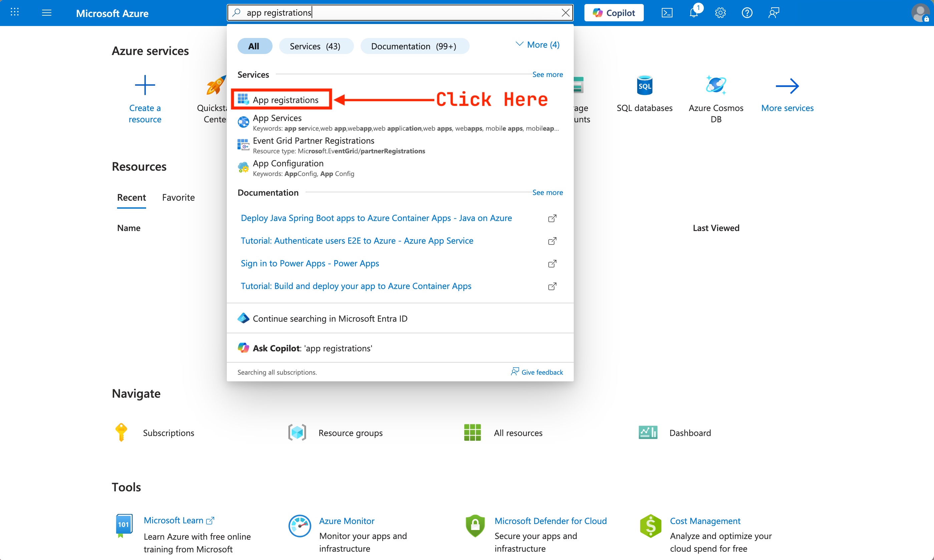Open the account avatar menu
934x560 pixels.
920,13
